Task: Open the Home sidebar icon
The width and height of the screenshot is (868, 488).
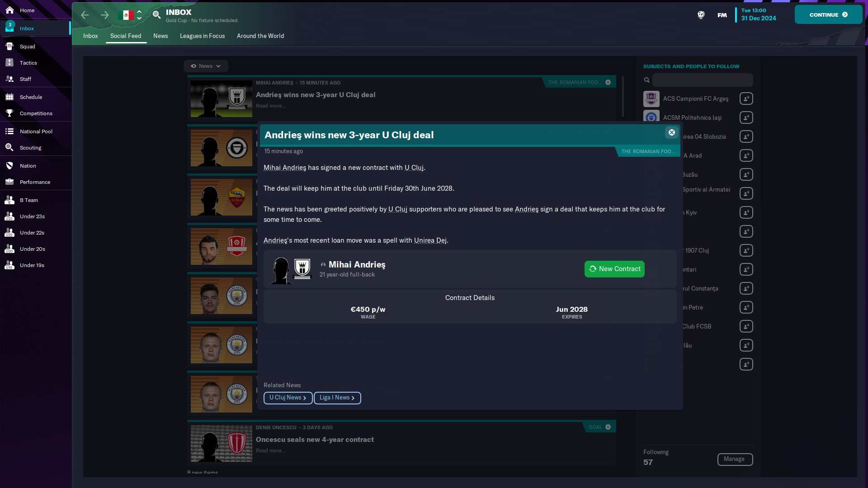Action: (x=9, y=10)
